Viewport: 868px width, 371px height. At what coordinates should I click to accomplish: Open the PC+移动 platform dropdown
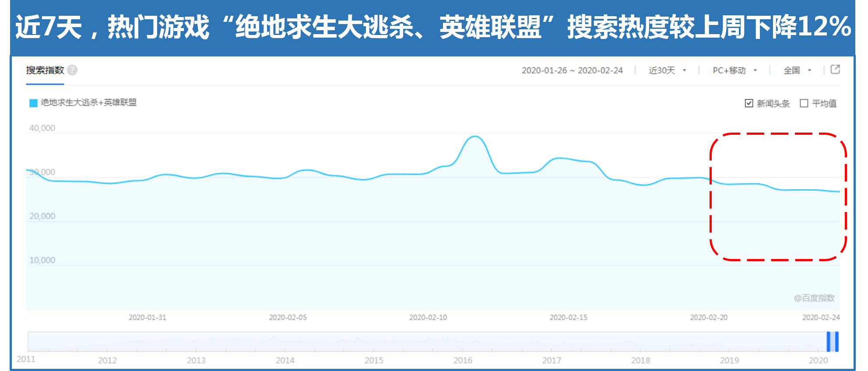tap(734, 70)
